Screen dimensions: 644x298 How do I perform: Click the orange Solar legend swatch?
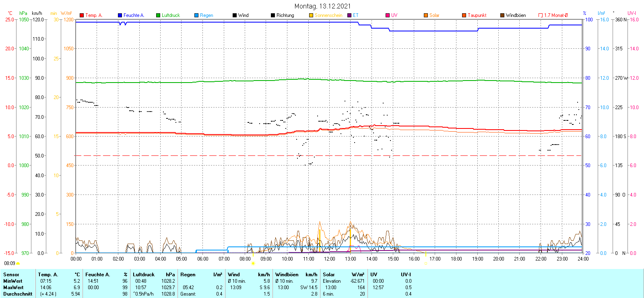click(426, 15)
